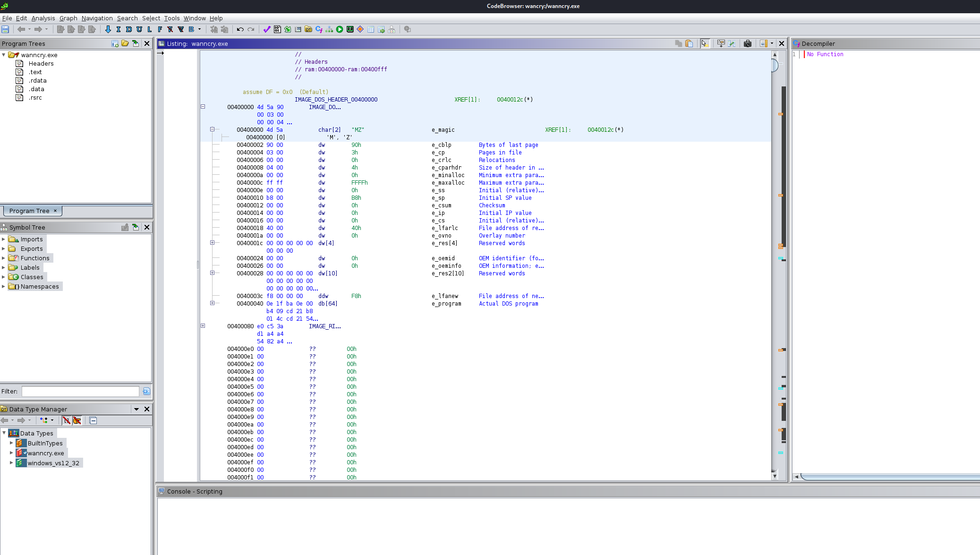
Task: Save the program with the floppy disk icon
Action: tap(5, 29)
